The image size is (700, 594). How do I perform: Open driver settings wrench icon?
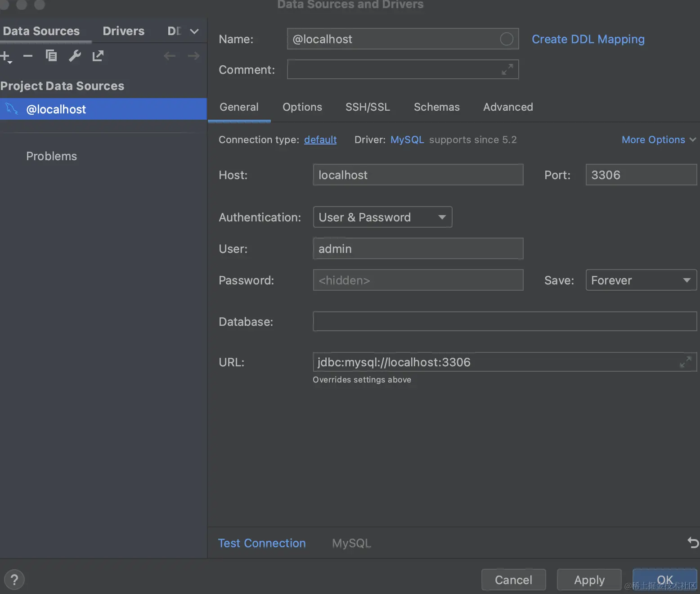(x=75, y=56)
